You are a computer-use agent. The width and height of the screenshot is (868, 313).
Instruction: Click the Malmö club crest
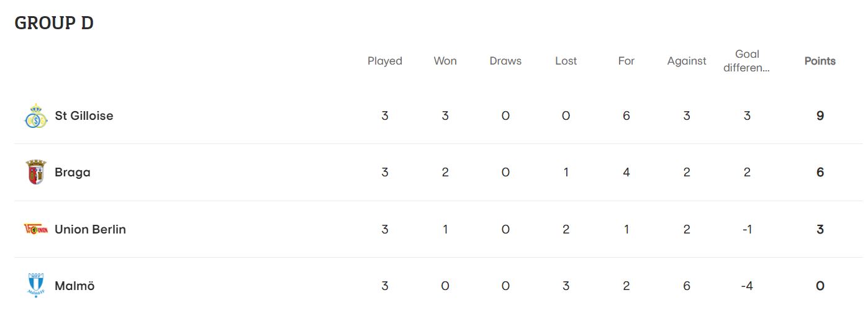[x=35, y=285]
